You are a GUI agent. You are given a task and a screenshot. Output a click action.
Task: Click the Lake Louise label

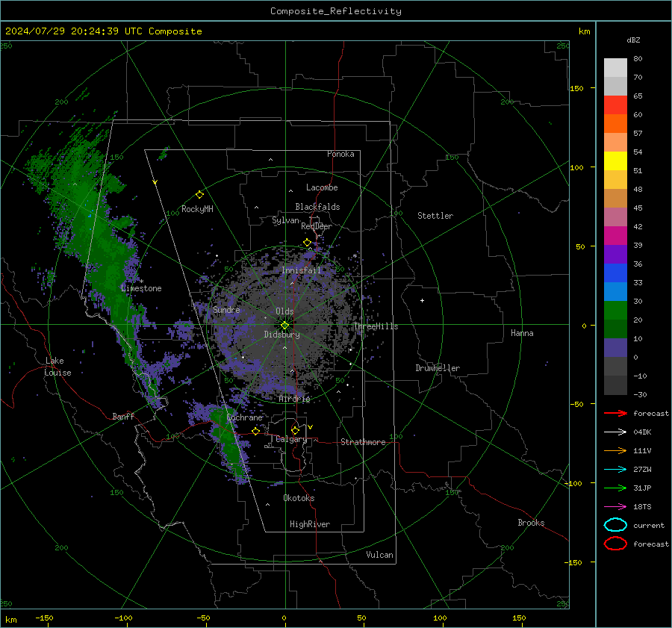pyautogui.click(x=57, y=367)
